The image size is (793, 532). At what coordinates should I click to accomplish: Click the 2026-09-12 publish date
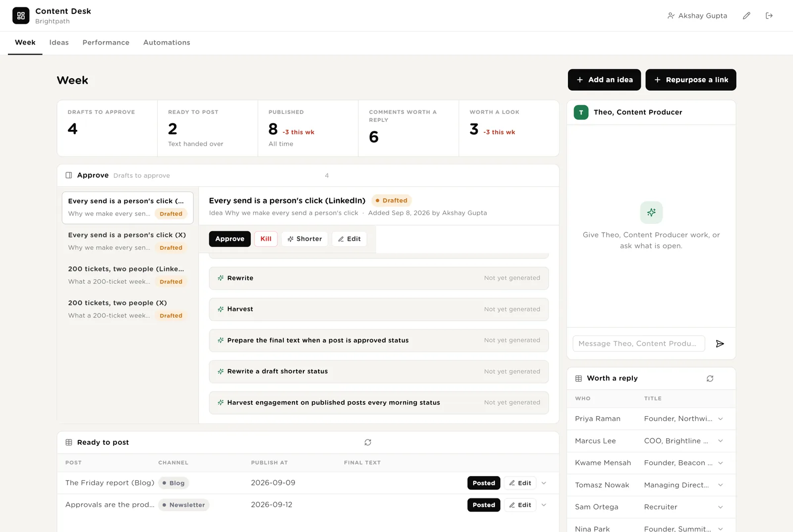tap(272, 505)
